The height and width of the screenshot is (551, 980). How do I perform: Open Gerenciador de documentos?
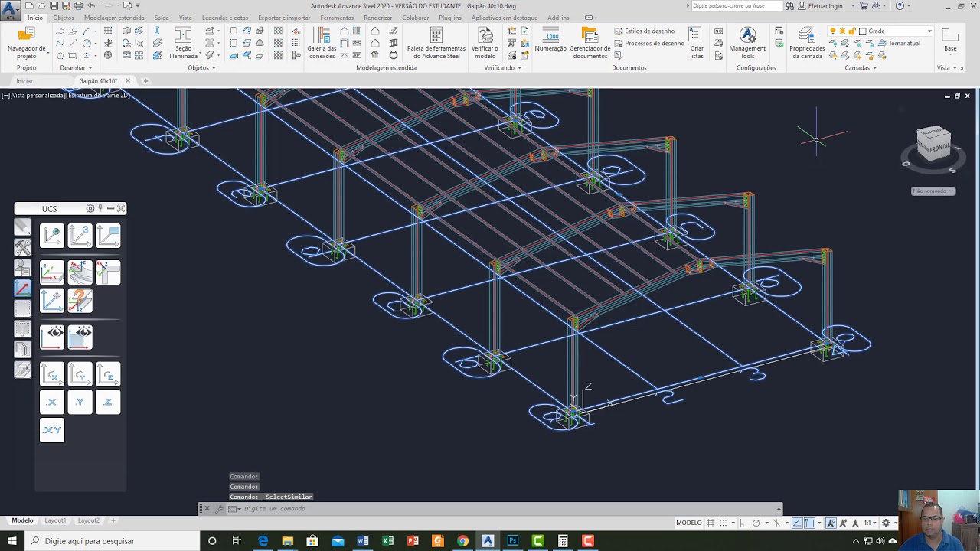(590, 43)
